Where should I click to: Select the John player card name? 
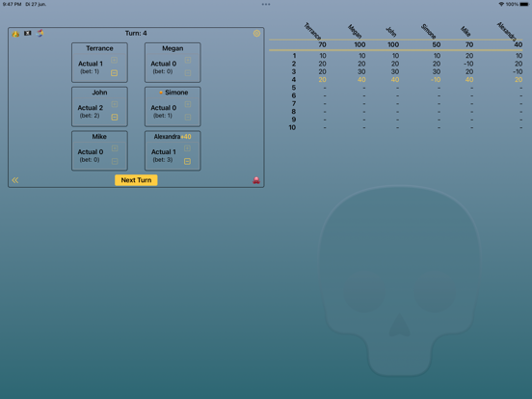tap(99, 93)
